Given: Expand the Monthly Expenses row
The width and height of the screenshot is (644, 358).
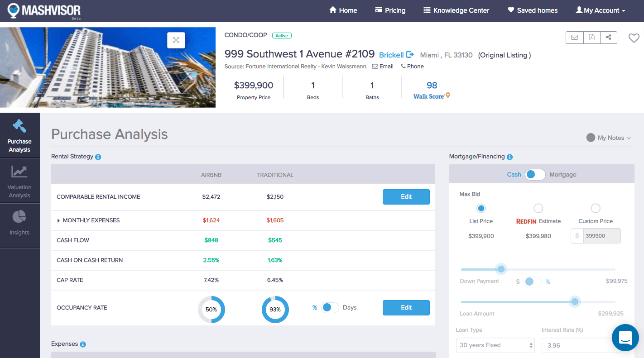Looking at the screenshot, I should pyautogui.click(x=58, y=220).
